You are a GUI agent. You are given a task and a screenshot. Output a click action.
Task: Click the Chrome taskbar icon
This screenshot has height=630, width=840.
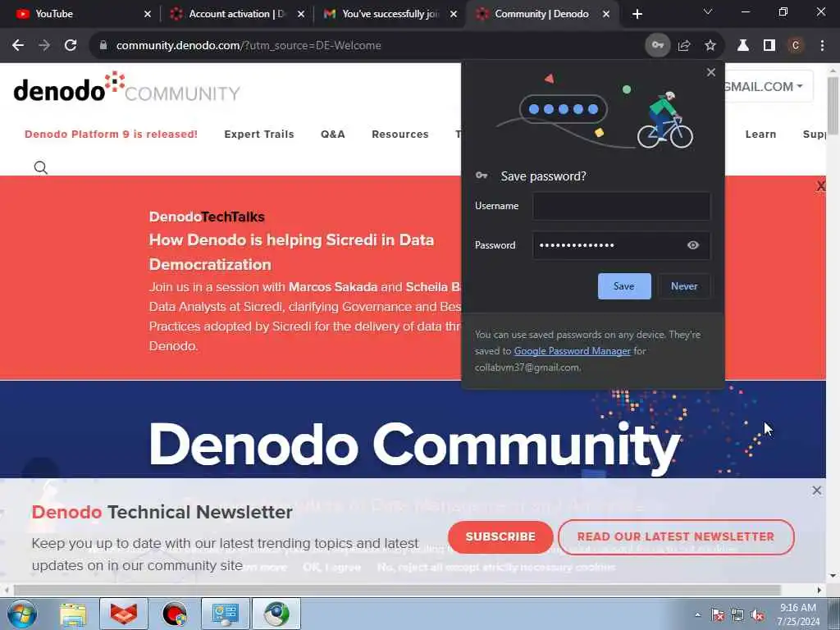[276, 614]
